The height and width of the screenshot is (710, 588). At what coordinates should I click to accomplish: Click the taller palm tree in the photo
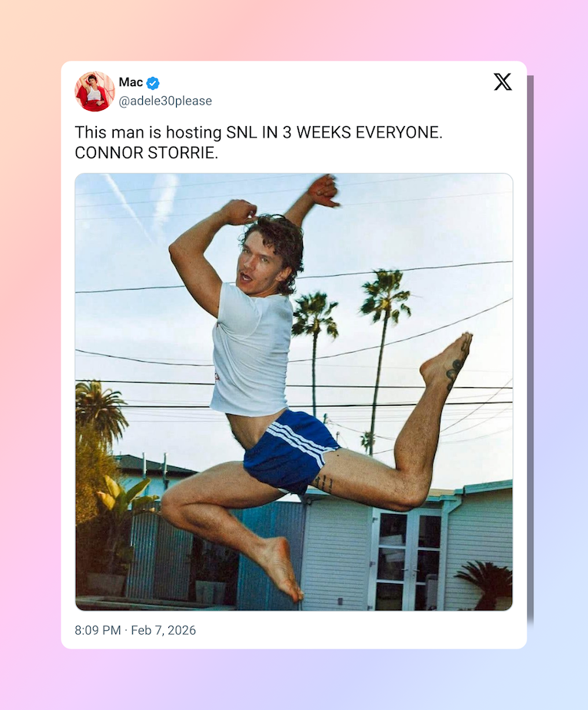[382, 353]
